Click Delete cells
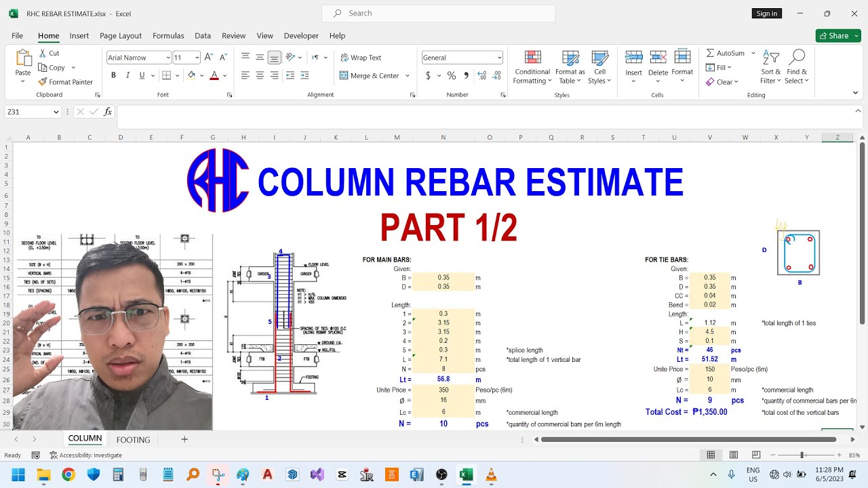This screenshot has width=868, height=488. point(658,66)
